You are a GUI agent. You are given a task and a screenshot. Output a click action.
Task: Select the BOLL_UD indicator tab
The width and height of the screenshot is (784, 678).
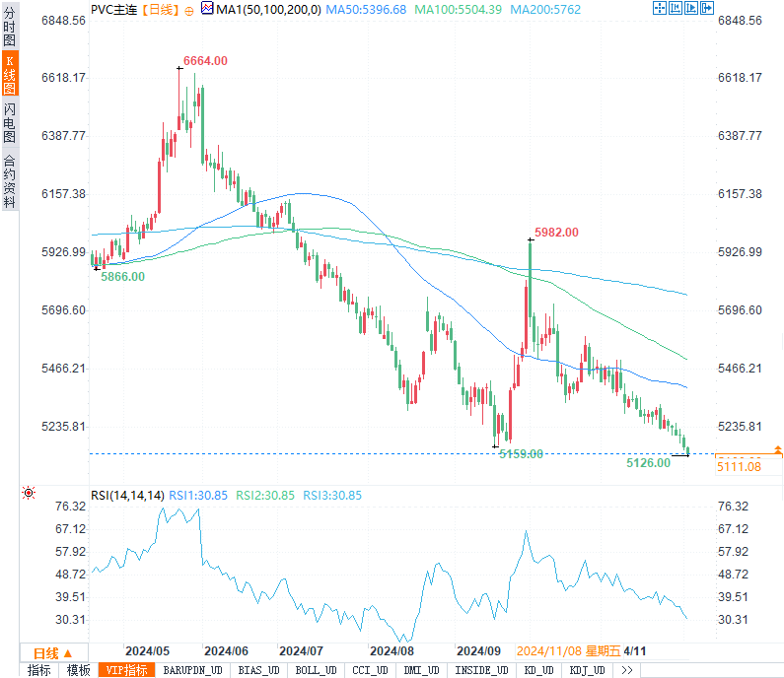pyautogui.click(x=315, y=670)
